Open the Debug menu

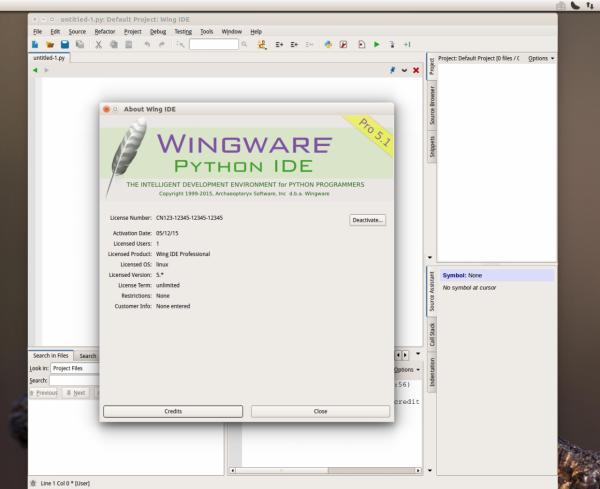[158, 32]
